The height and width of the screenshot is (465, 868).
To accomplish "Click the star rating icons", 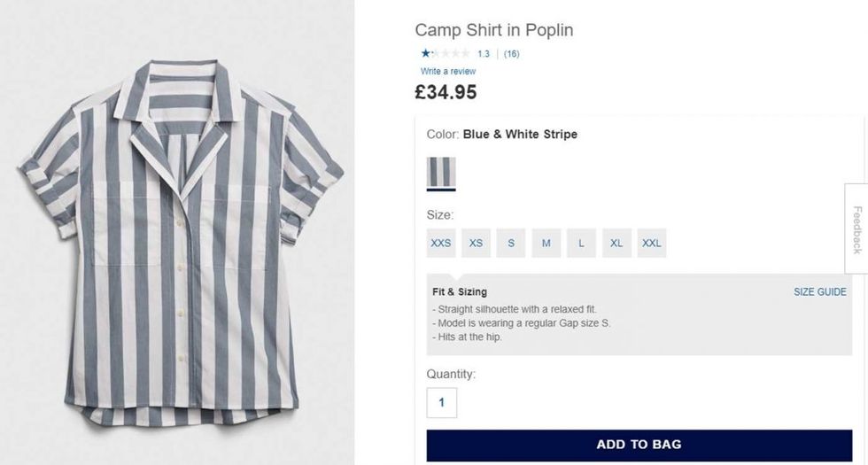I will pos(446,54).
